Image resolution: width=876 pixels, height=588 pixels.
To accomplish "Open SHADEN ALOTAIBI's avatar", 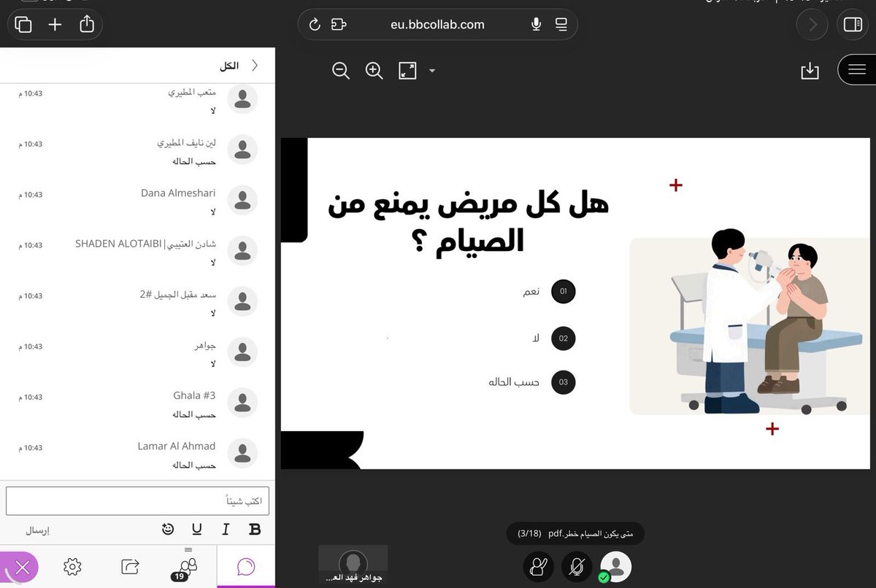I will pos(242,250).
